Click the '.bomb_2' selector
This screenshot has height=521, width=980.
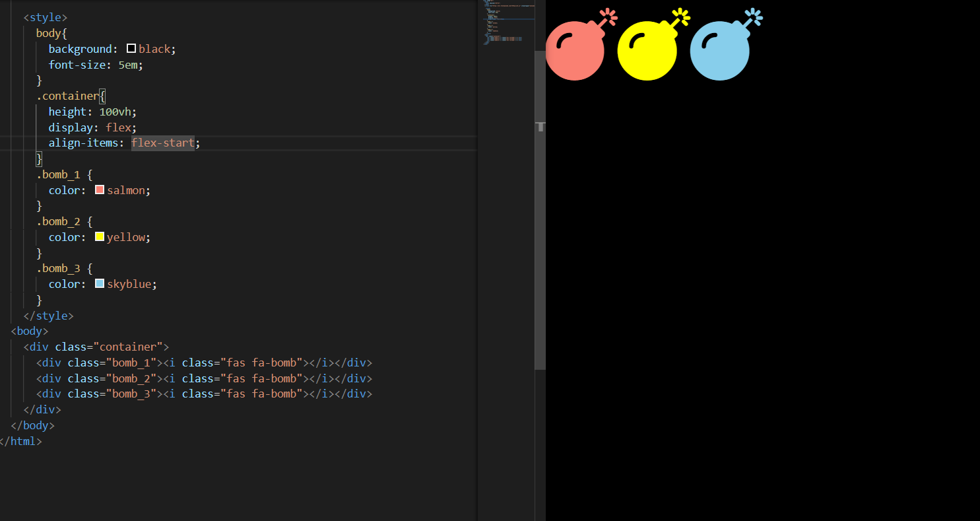(x=58, y=221)
